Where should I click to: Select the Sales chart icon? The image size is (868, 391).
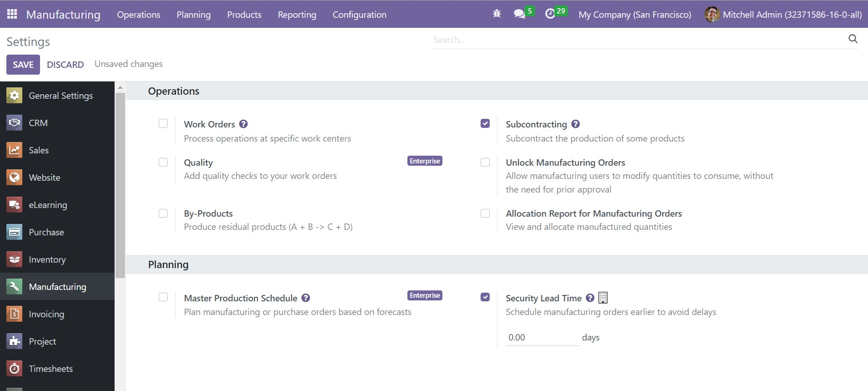click(15, 150)
